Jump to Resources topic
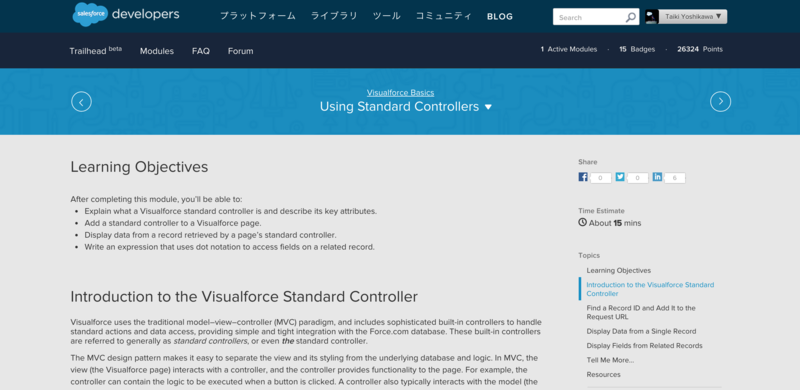Image resolution: width=800 pixels, height=390 pixels. (604, 374)
